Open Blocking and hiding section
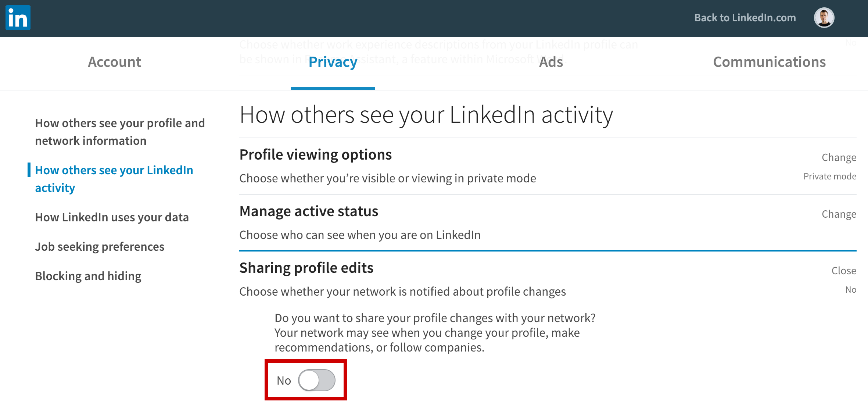 tap(88, 276)
